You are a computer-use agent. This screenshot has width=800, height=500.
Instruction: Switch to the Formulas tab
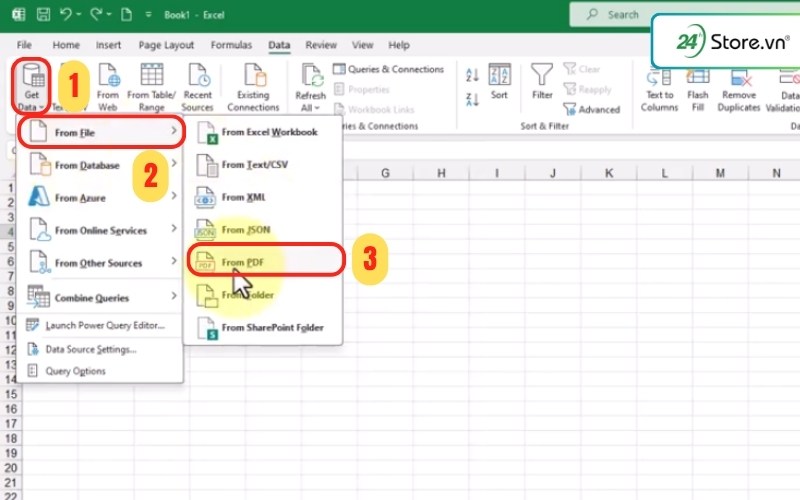tap(231, 45)
